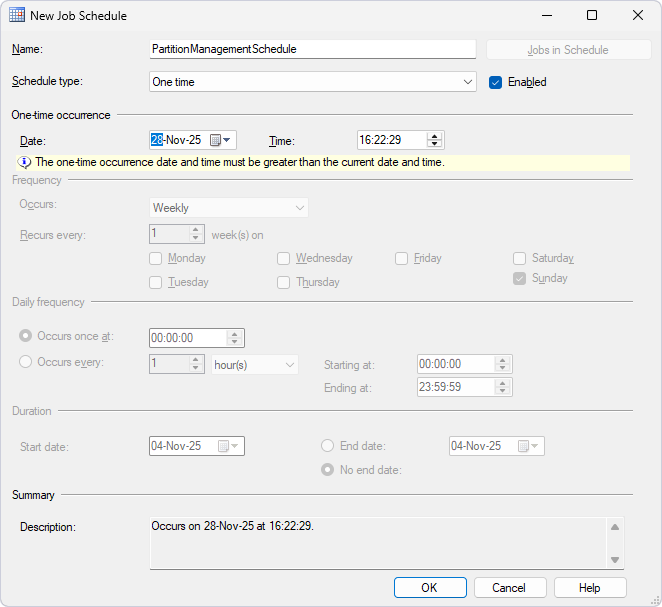Decrease the Recurs every weeks value

pyautogui.click(x=195, y=238)
